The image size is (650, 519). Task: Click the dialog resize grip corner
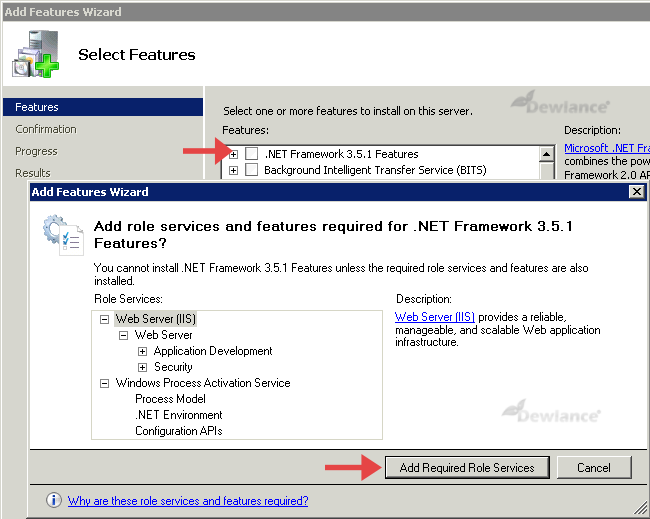pyautogui.click(x=641, y=507)
